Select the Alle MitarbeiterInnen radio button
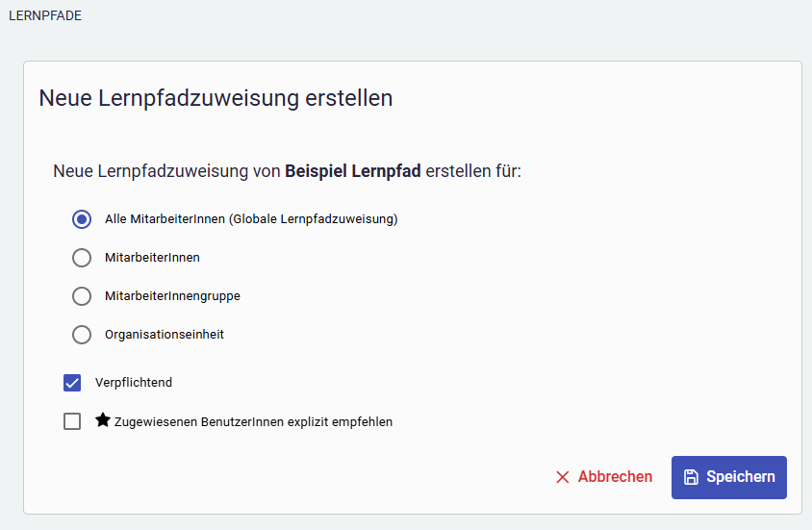The height and width of the screenshot is (530, 812). pos(82,219)
